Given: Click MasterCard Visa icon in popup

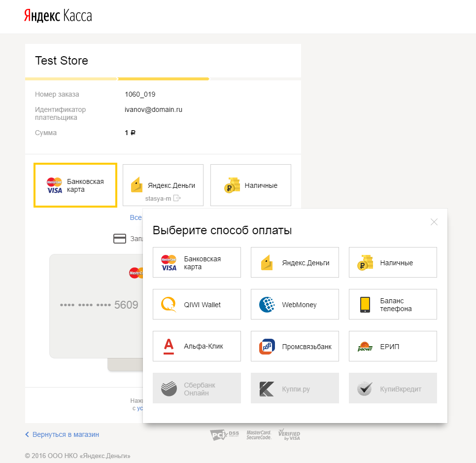Looking at the screenshot, I should pos(169,263).
